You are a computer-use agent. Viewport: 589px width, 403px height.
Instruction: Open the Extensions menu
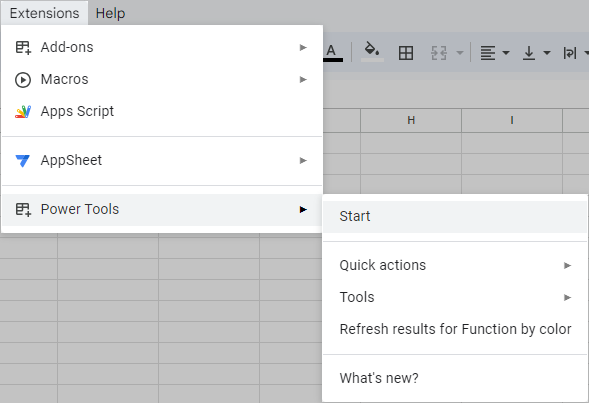pyautogui.click(x=44, y=13)
